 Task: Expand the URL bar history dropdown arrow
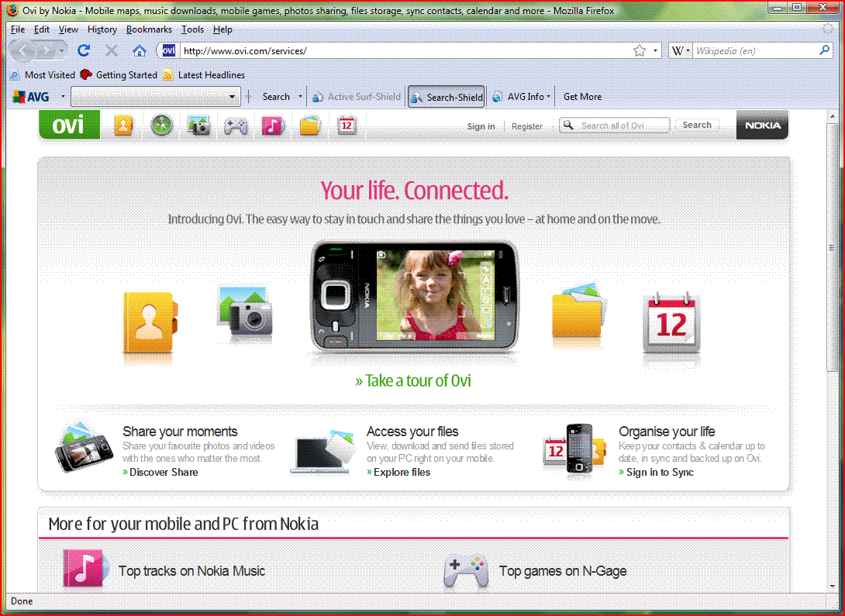click(x=656, y=50)
